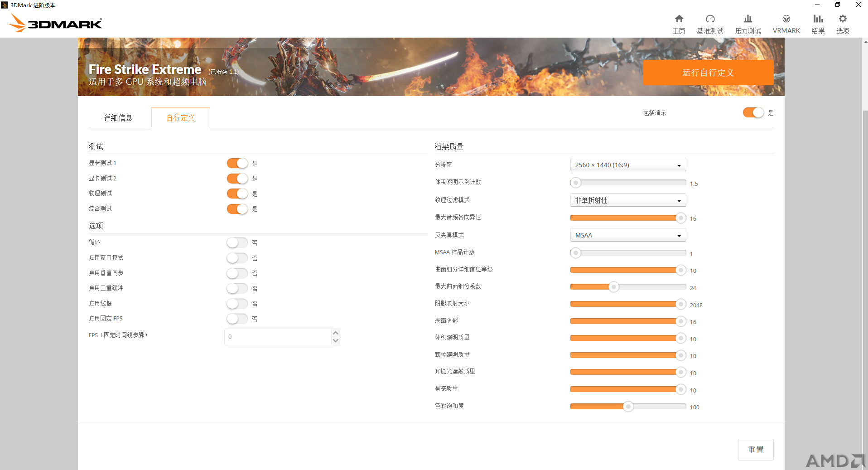The image size is (868, 470).
Task: Adjust the 最大曲面细分系数 slider
Action: click(628, 287)
